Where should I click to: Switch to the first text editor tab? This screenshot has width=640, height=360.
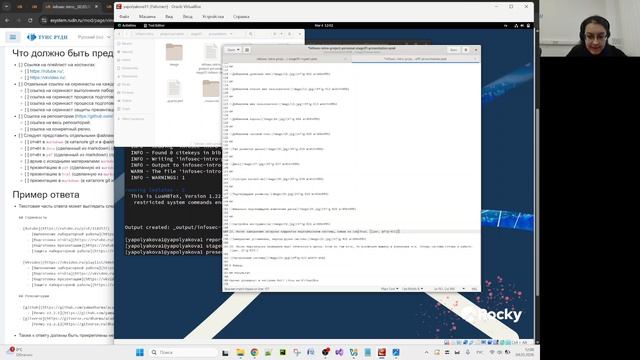(287, 59)
